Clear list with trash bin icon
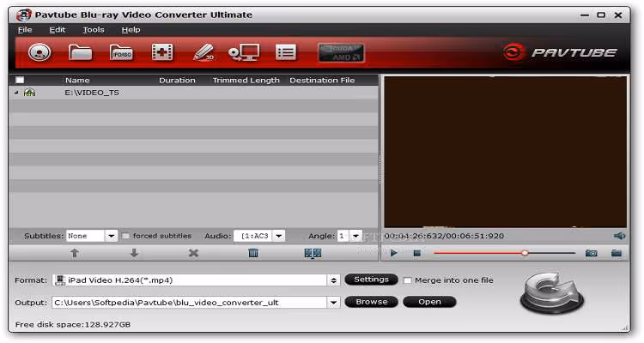The width and height of the screenshot is (644, 343). (x=253, y=253)
